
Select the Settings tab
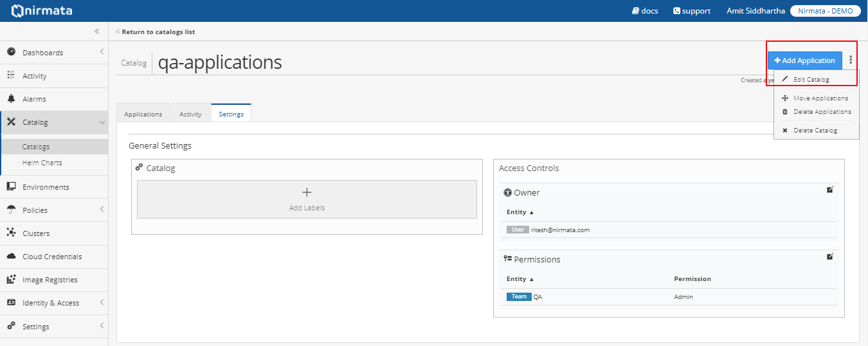pyautogui.click(x=231, y=114)
